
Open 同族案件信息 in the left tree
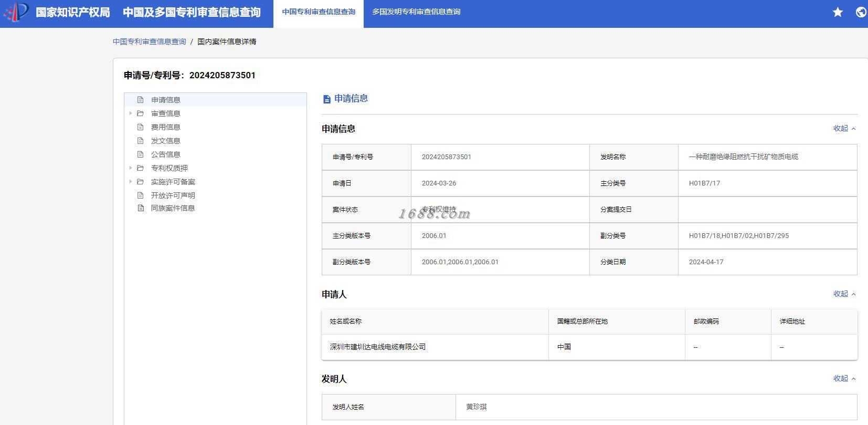173,208
